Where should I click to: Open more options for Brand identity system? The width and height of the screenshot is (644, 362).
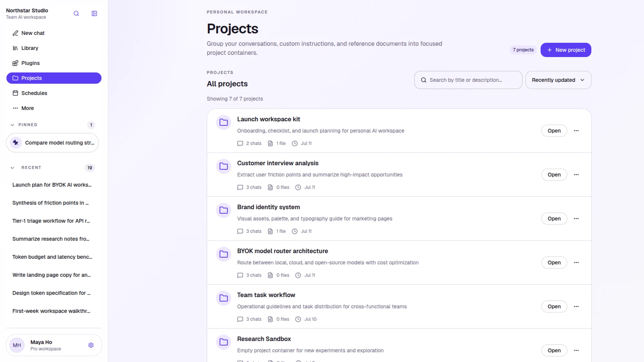[x=576, y=219]
